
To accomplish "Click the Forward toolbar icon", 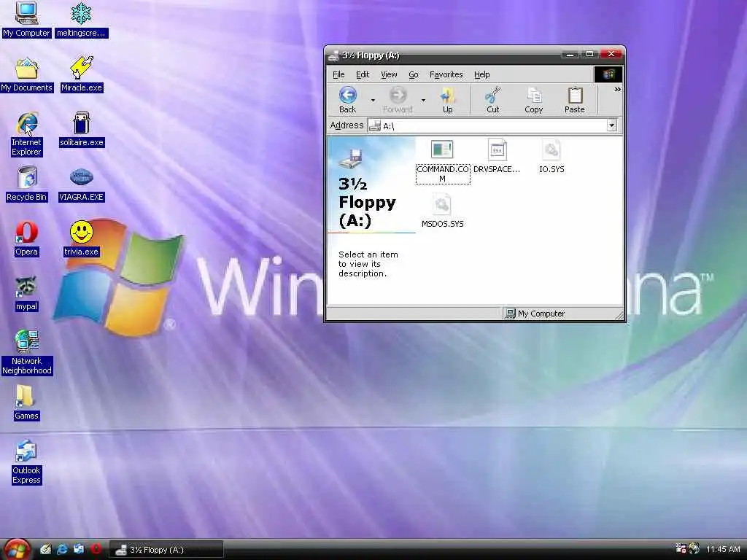I will coord(398,96).
